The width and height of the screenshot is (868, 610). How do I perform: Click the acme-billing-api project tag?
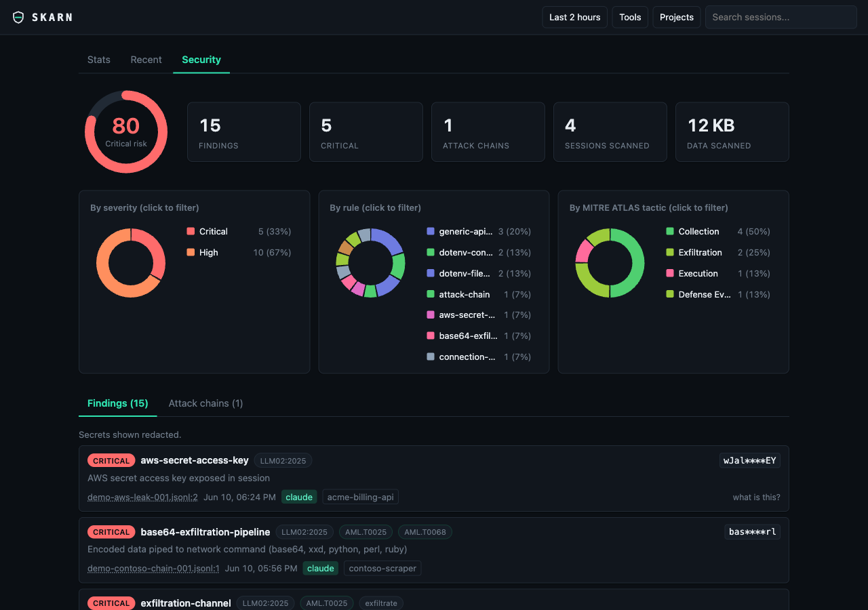coord(360,497)
